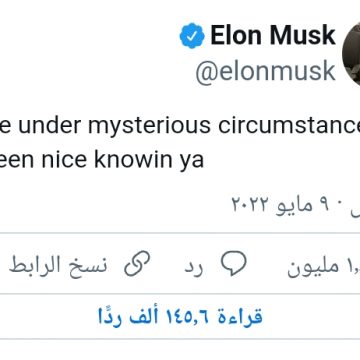
Task: Click the blue verified checkmark badge
Action: click(x=192, y=36)
